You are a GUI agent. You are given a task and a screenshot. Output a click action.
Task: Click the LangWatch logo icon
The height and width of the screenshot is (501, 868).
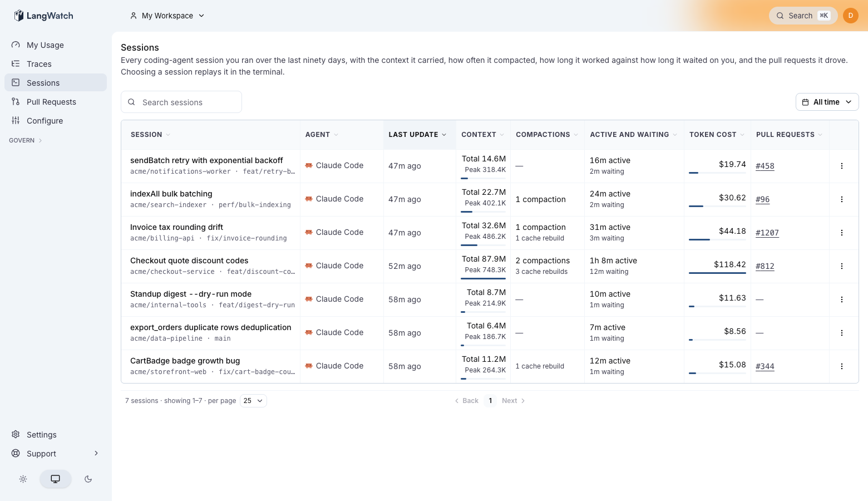[x=19, y=16]
